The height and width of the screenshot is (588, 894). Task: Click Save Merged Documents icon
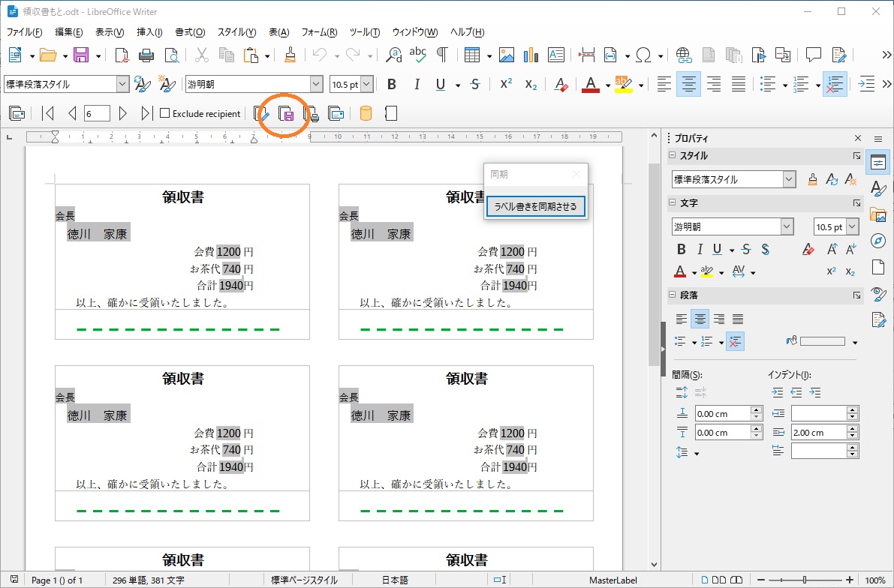pos(286,114)
